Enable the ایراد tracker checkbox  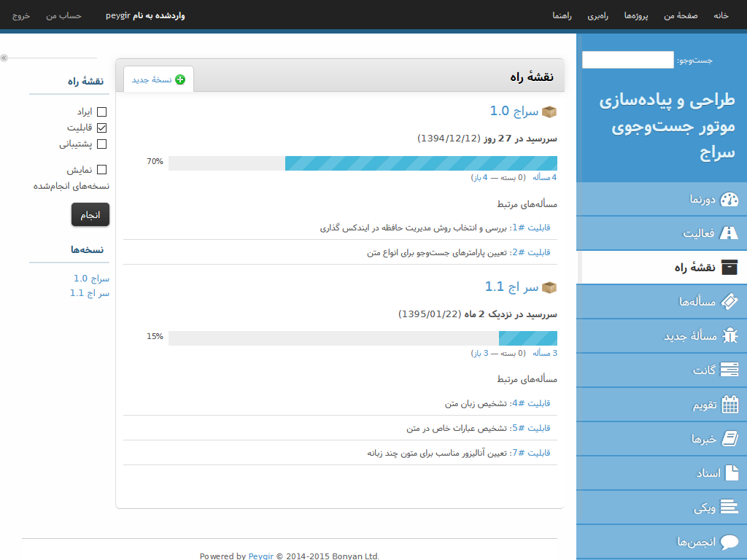pyautogui.click(x=101, y=112)
